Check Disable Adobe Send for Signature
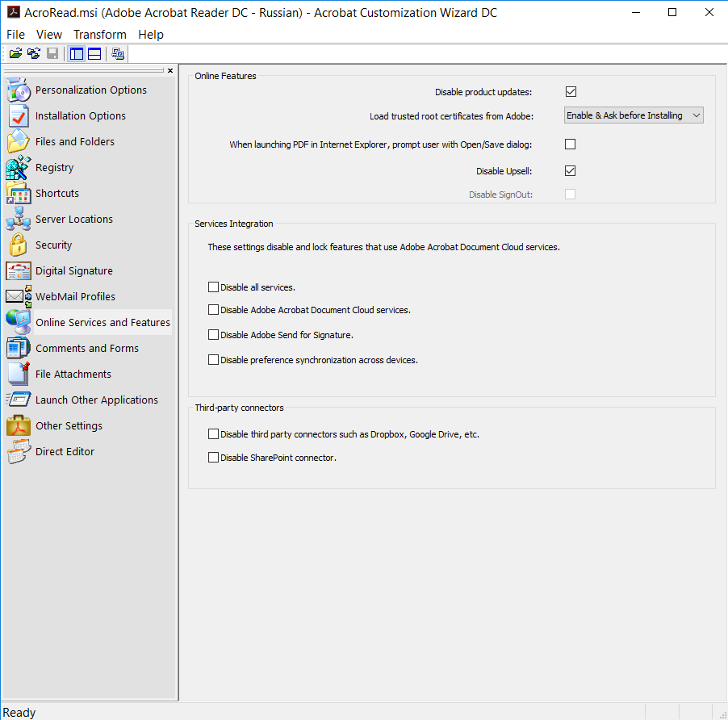This screenshot has height=720, width=728. (213, 334)
